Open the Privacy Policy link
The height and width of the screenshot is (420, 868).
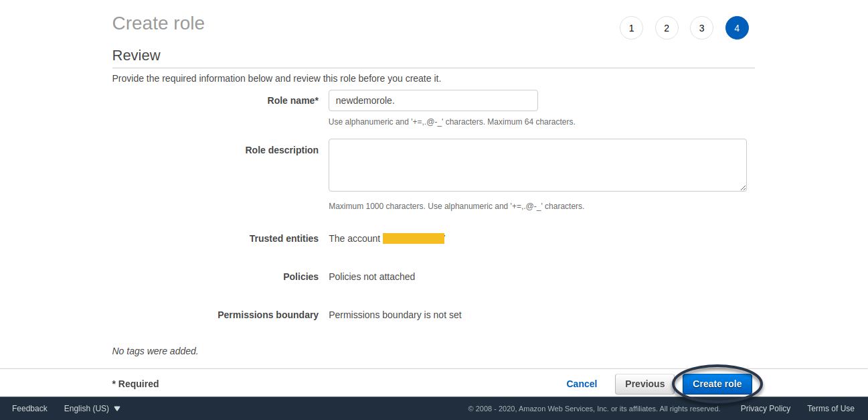(x=766, y=409)
